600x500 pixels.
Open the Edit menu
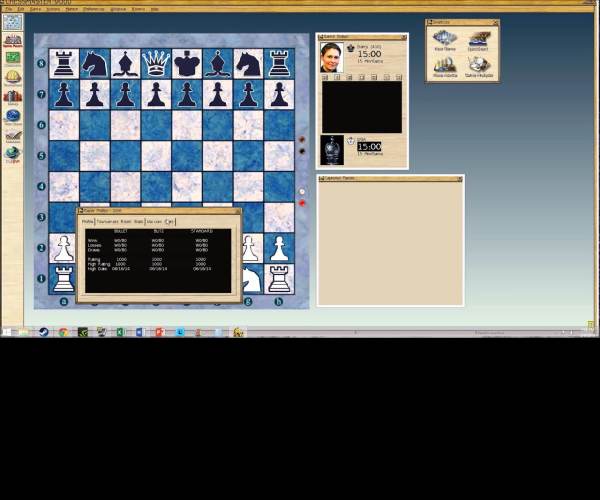[21, 9]
